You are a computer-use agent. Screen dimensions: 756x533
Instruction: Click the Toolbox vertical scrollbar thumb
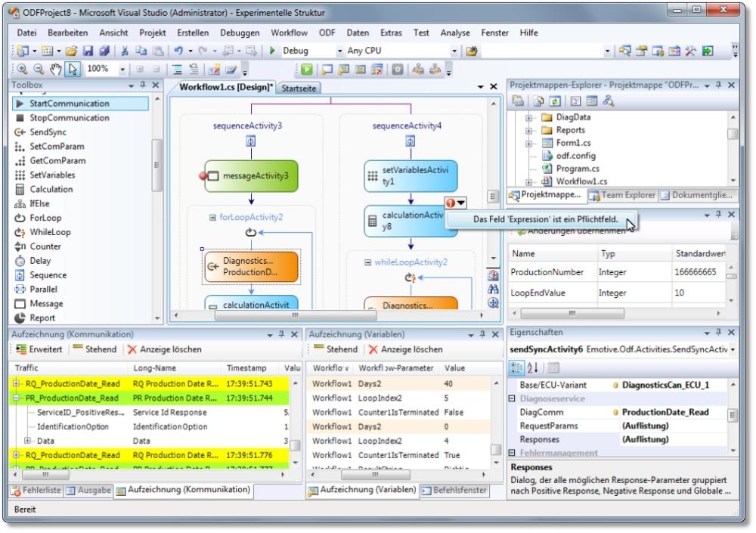pos(156,166)
